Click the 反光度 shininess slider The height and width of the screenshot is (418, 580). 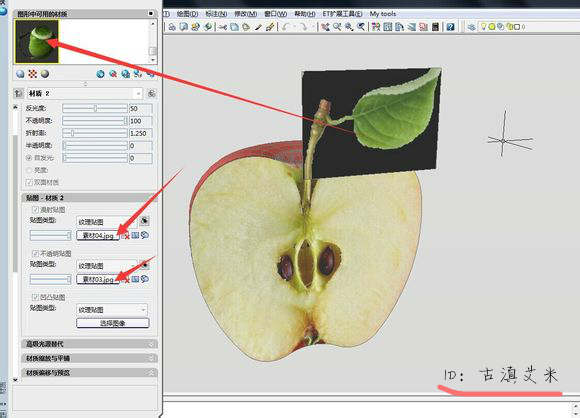tap(95, 108)
